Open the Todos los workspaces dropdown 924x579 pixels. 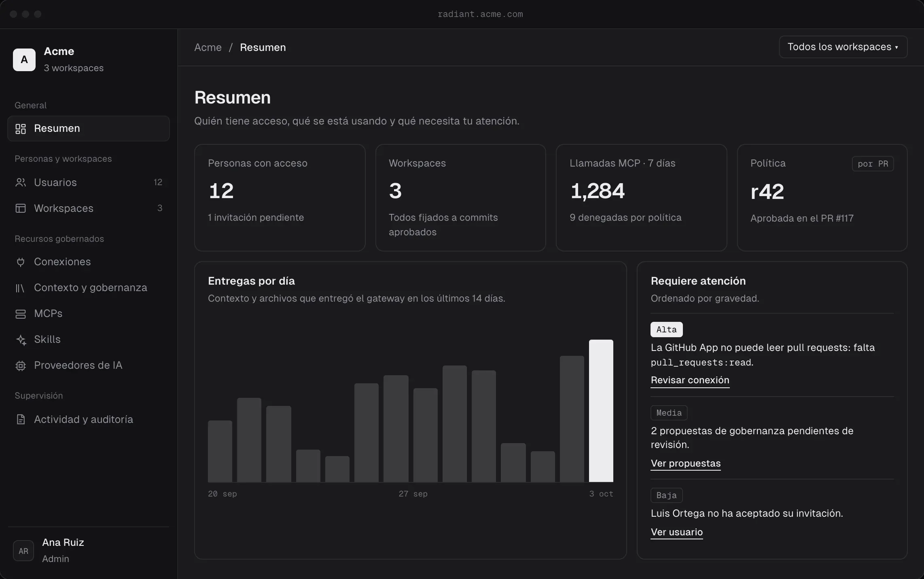843,47
